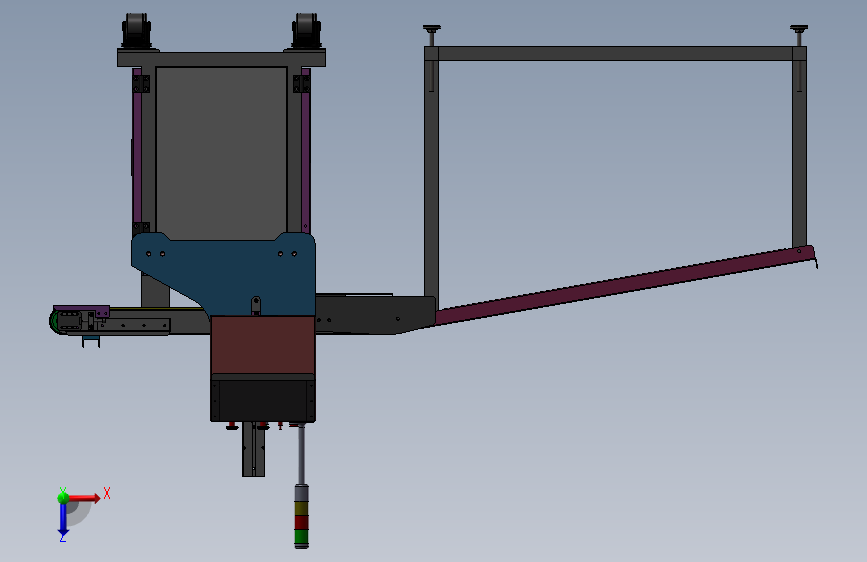The height and width of the screenshot is (562, 867).
Task: Select the cabinet's top cross beam
Action: [221, 59]
